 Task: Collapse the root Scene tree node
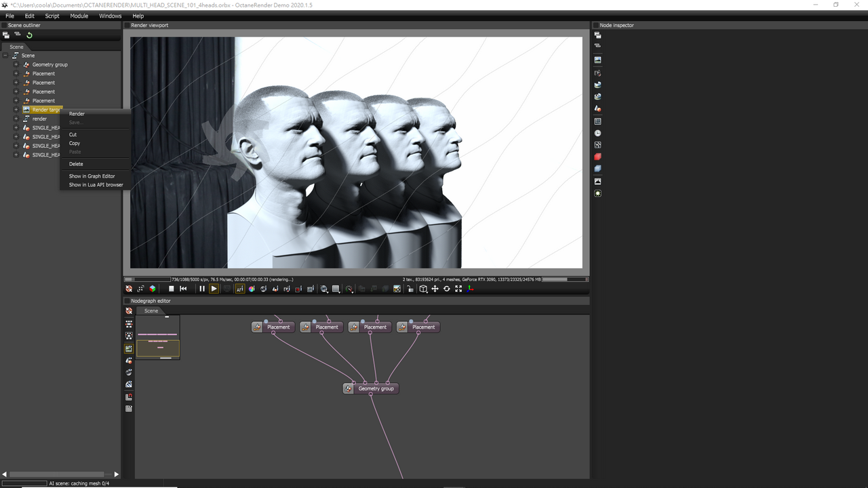5,56
